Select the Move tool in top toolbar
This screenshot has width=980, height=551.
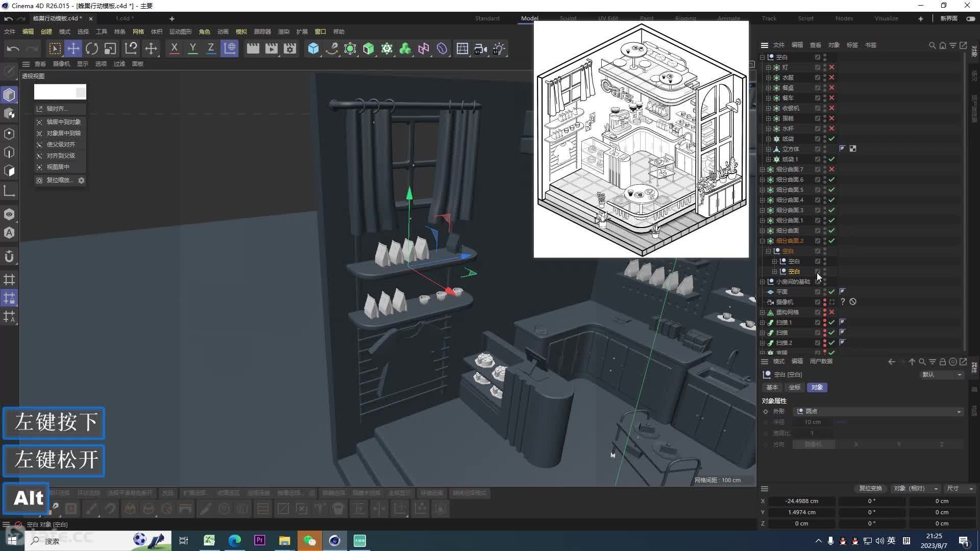[73, 48]
